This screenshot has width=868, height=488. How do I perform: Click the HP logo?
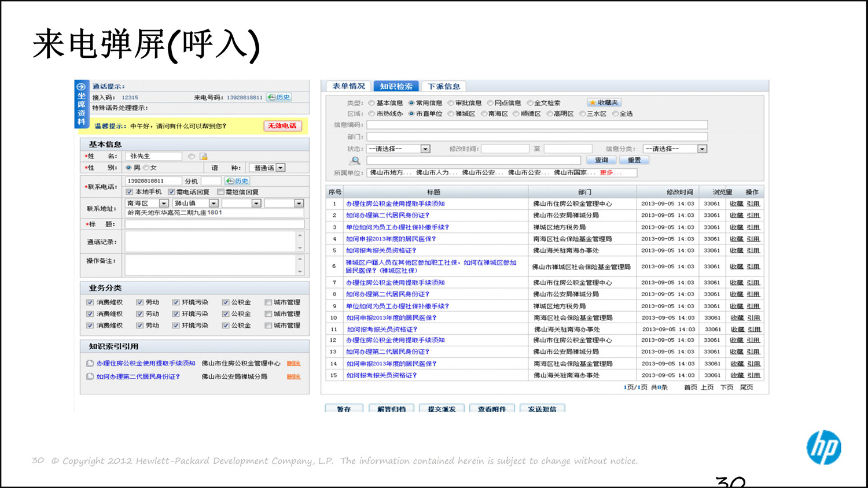pyautogui.click(x=824, y=446)
